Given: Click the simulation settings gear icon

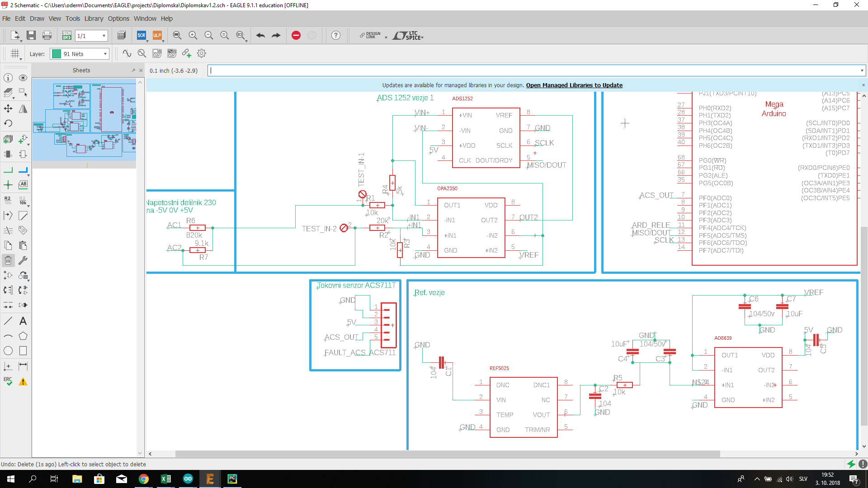Looking at the screenshot, I should [x=202, y=53].
